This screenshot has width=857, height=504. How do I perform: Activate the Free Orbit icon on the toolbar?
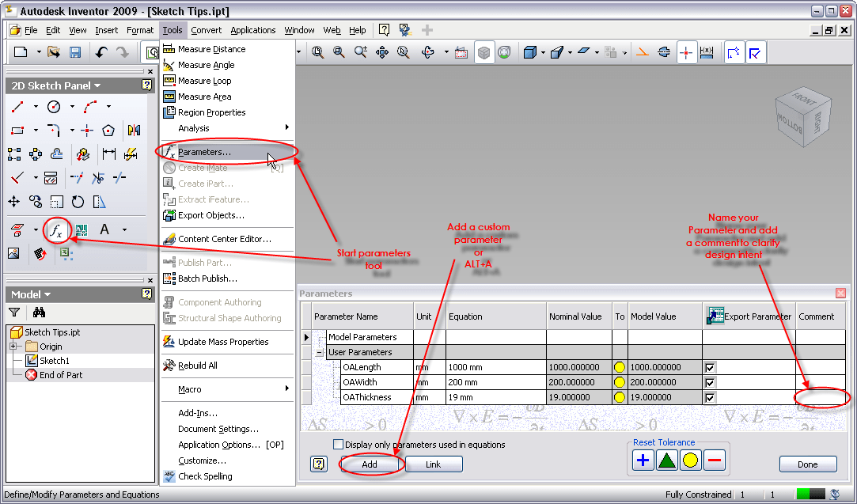(x=428, y=52)
